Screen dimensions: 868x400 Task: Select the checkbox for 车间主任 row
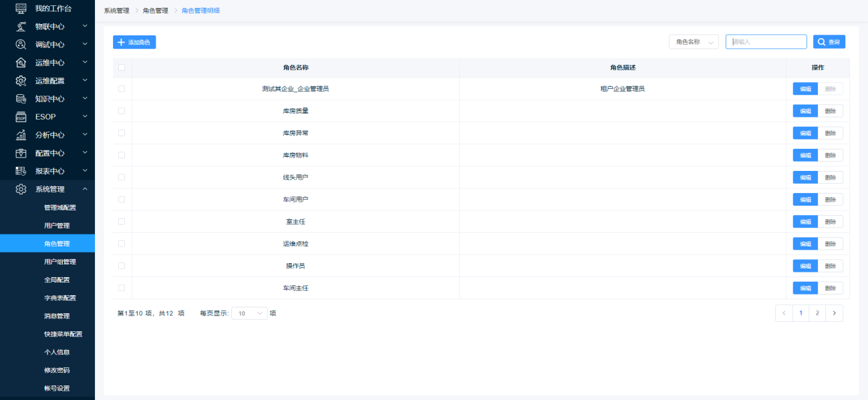tap(122, 288)
